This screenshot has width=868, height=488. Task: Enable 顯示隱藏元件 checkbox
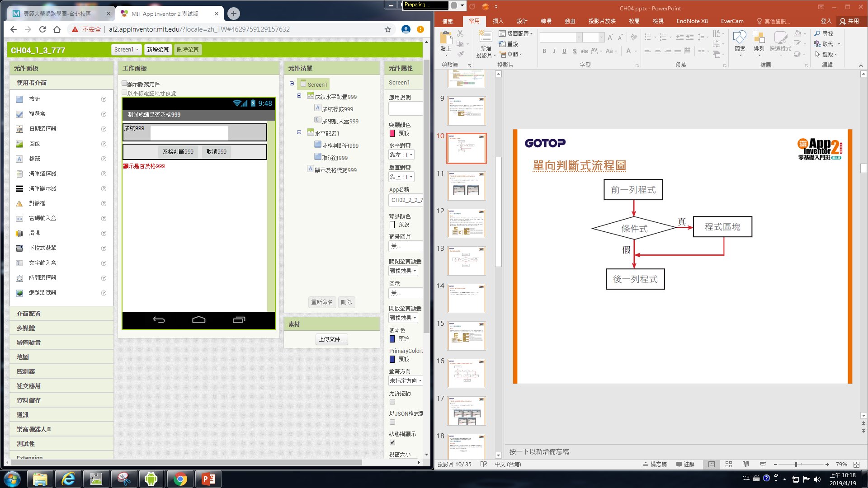pos(124,84)
